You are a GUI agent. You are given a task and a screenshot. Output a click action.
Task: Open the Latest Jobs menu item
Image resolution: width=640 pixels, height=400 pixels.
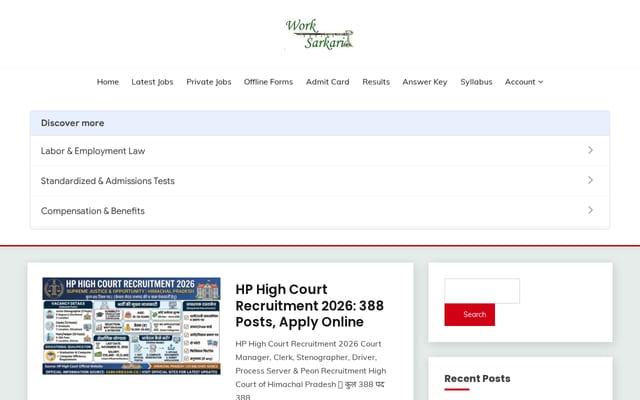tap(152, 82)
